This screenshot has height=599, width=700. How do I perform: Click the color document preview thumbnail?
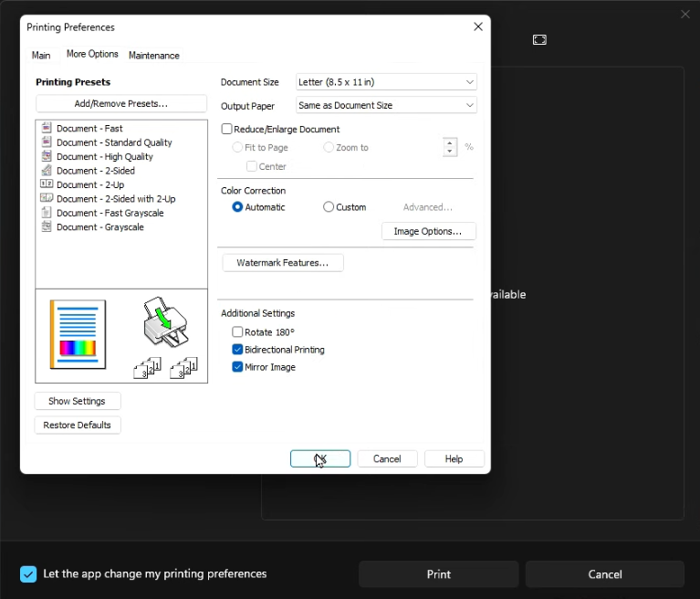(78, 334)
